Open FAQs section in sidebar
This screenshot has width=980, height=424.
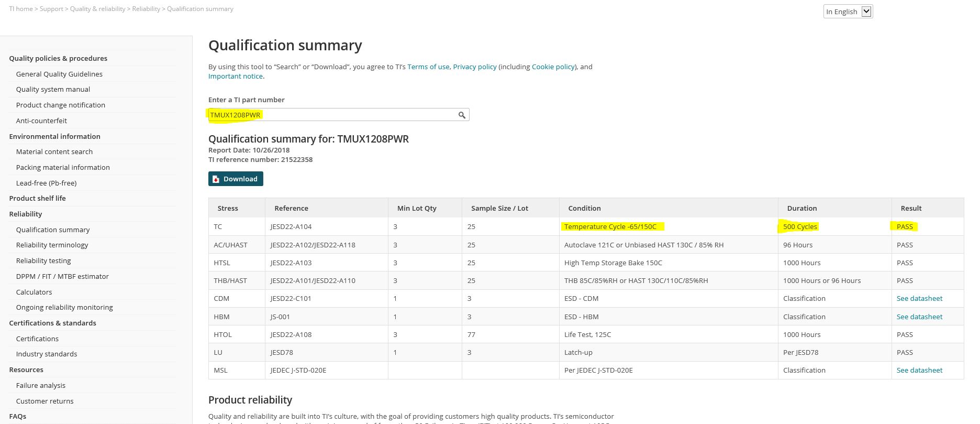click(17, 416)
